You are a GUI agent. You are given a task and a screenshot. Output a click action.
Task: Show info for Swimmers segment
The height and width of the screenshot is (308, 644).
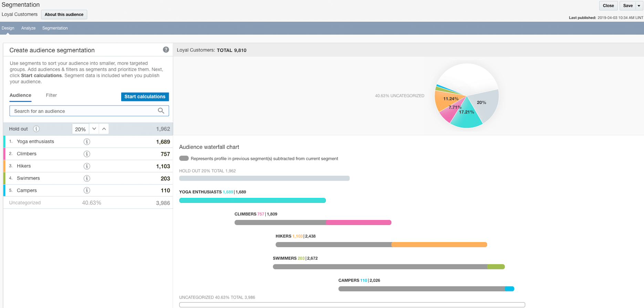87,178
